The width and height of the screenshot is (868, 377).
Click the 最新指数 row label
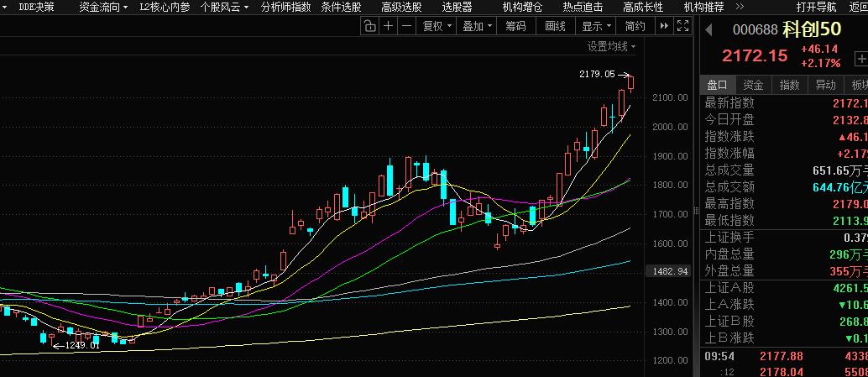click(729, 103)
